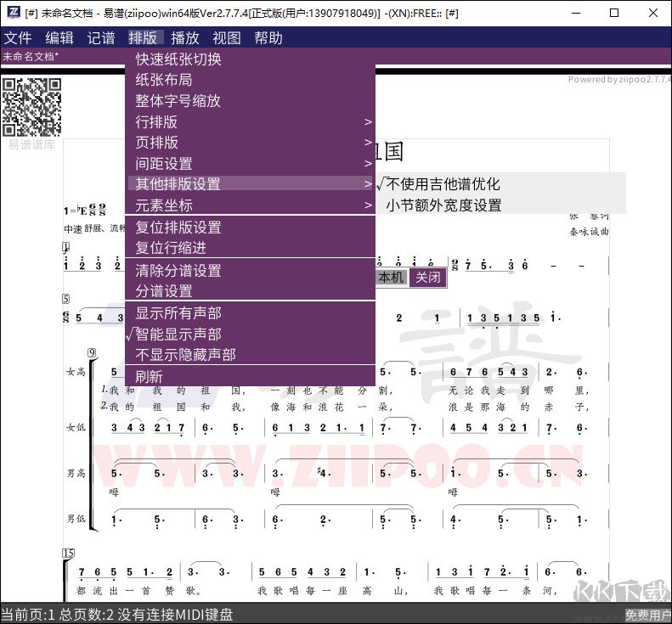Expand the 行排版 submenu
Image resolution: width=672 pixels, height=624 pixels.
[x=251, y=121]
